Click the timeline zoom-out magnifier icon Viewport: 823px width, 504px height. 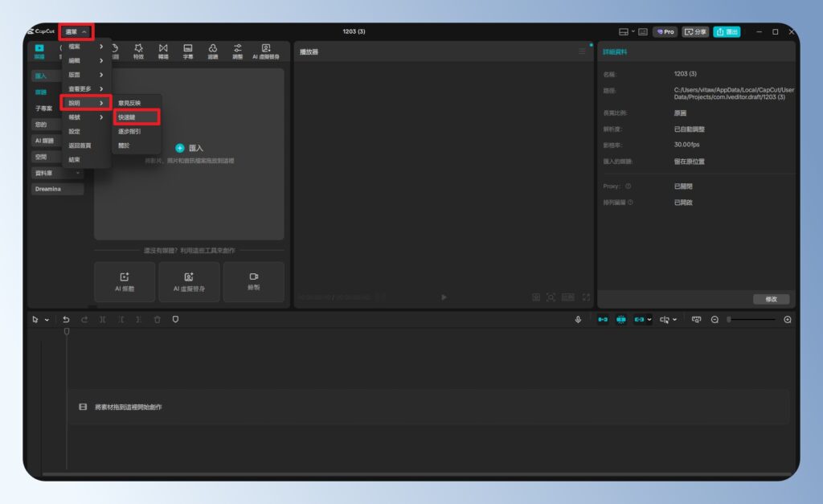click(714, 319)
